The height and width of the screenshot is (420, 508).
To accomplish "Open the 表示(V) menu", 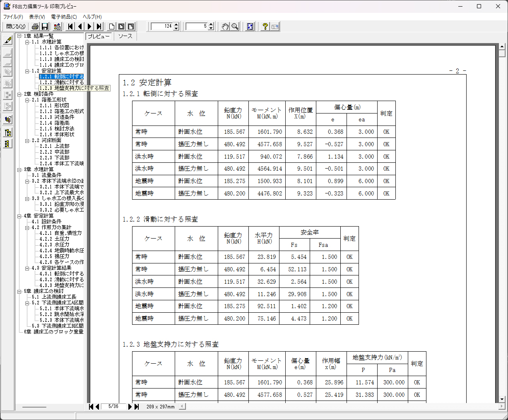I will pos(37,17).
